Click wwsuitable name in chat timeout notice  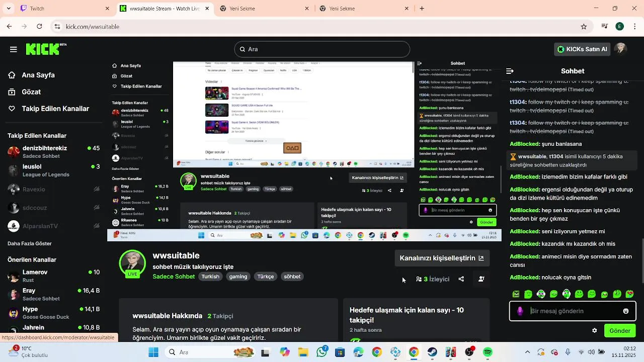pos(532,156)
